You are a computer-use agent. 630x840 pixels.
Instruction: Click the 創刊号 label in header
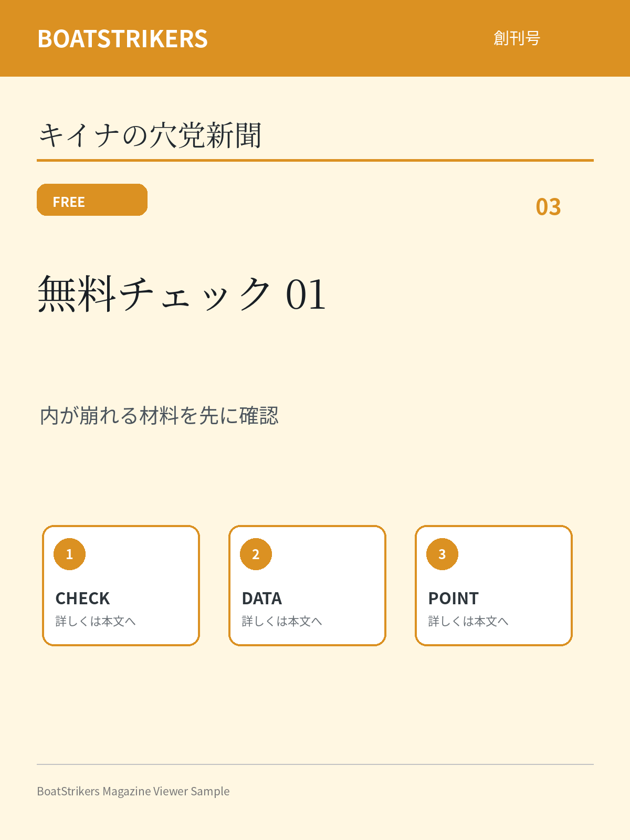517,38
